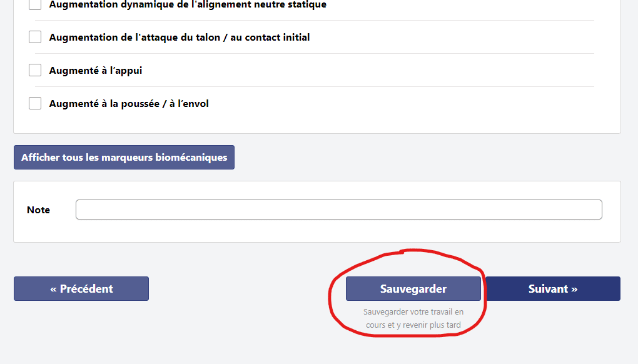Go back with the 'Précédent' button
Viewport: 638px width, 364px height.
81,289
